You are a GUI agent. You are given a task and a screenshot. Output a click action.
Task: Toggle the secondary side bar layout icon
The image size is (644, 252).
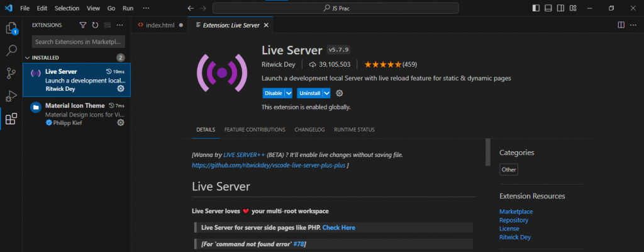560,8
